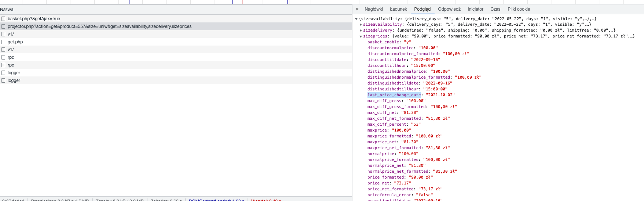Click the highlighted last_price_change_date key
Screen dimensions: 644x201
point(394,95)
